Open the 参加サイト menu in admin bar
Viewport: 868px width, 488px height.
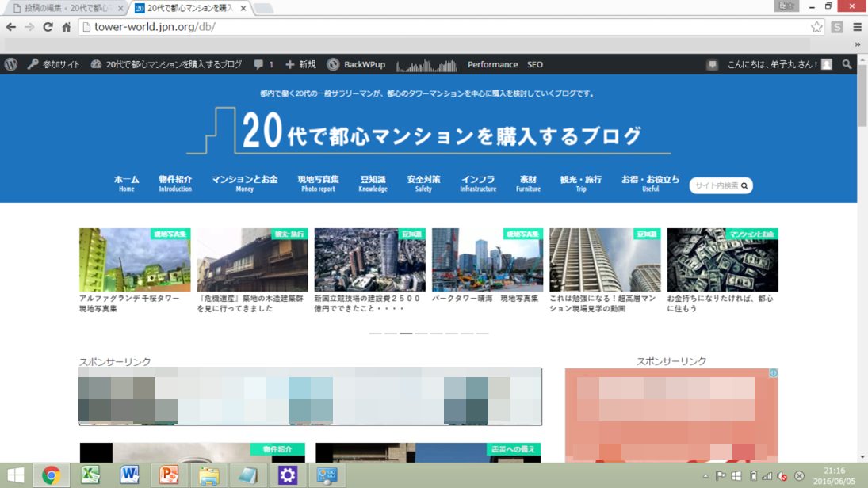pyautogui.click(x=53, y=64)
